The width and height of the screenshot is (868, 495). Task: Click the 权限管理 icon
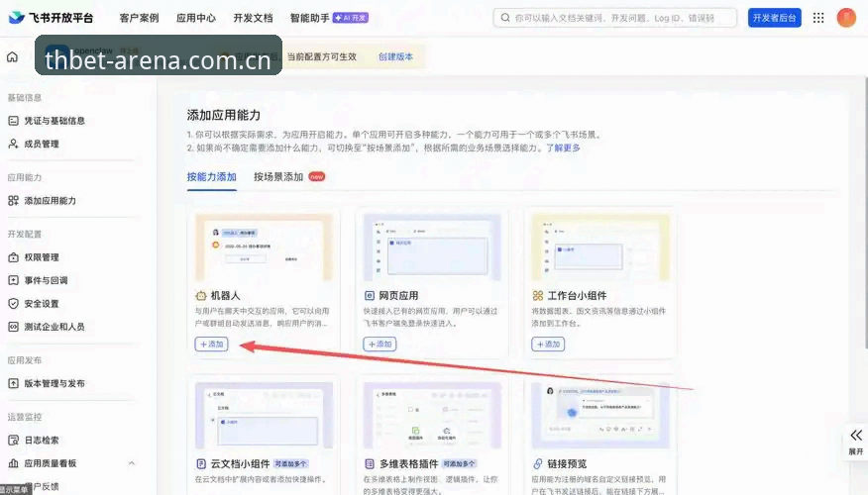pos(13,257)
